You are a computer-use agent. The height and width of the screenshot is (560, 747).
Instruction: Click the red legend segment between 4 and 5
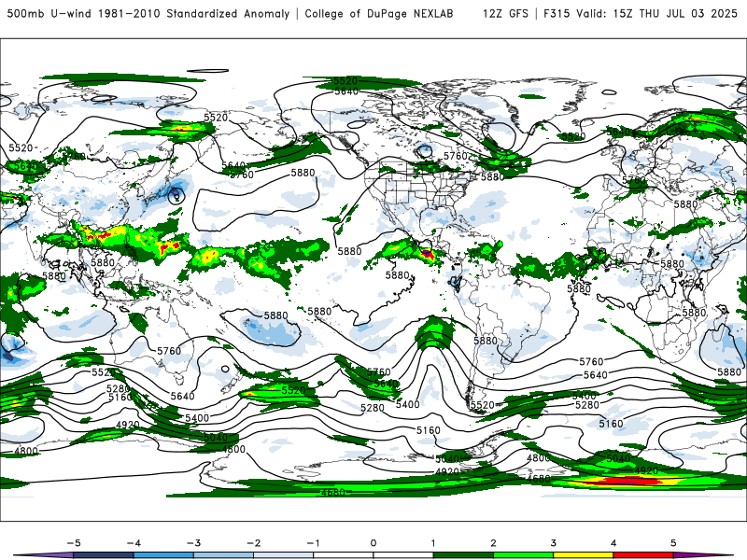(643, 555)
